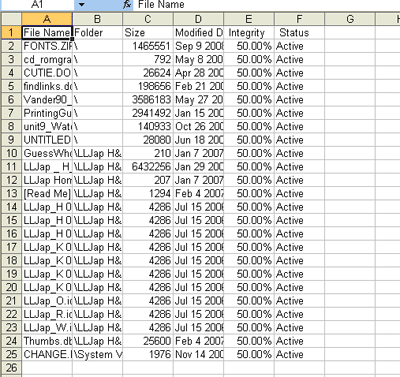Select the column E header

[x=249, y=19]
